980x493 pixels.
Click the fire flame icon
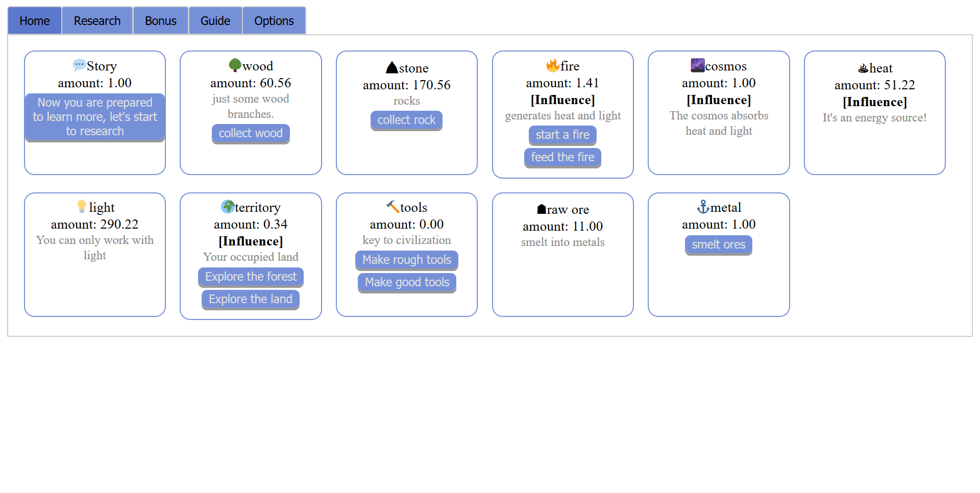tap(553, 65)
